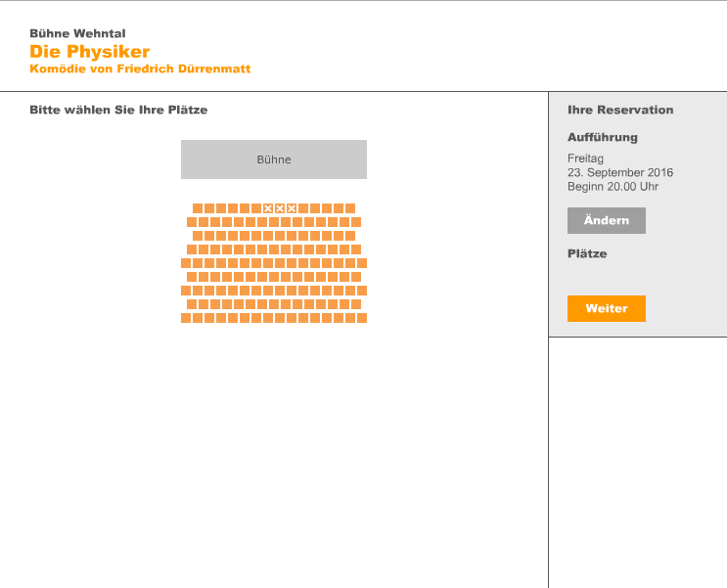727x588 pixels.
Task: Select the first seat in the second row
Action: 192,222
